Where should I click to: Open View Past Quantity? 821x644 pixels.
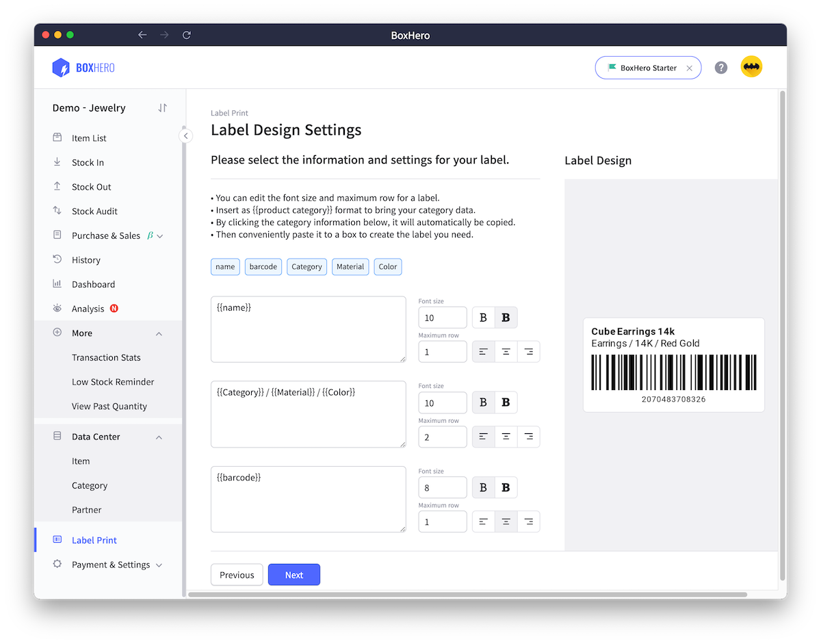tap(109, 407)
